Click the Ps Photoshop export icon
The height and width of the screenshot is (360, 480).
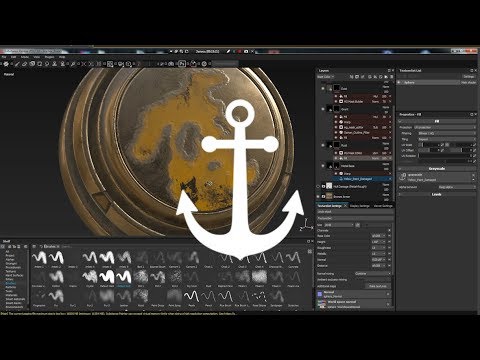pos(182,63)
